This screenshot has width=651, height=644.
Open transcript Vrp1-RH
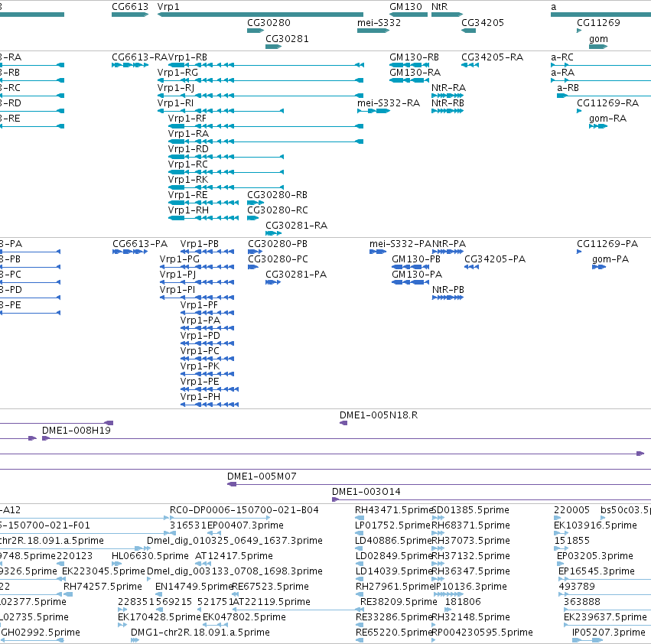click(188, 210)
